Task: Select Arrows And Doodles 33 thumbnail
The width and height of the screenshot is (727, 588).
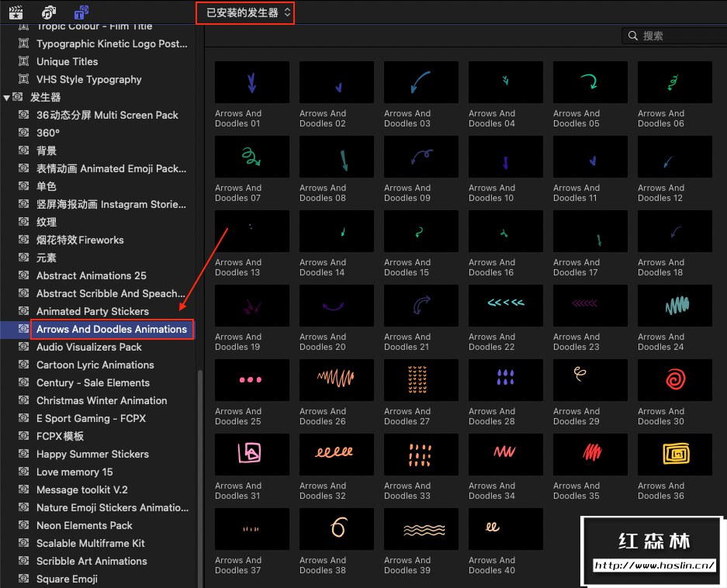Action: pyautogui.click(x=421, y=455)
